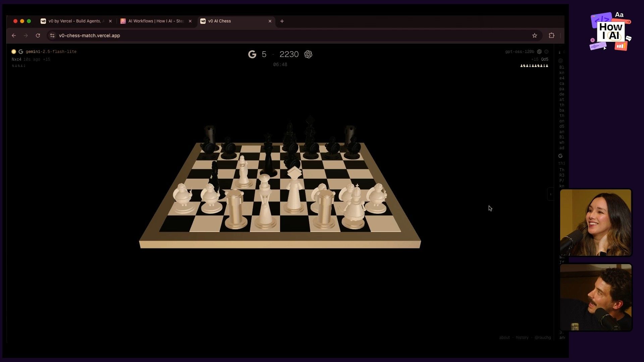This screenshot has height=362, width=644.
Task: Close the AI Workflows tab
Action: [x=190, y=21]
